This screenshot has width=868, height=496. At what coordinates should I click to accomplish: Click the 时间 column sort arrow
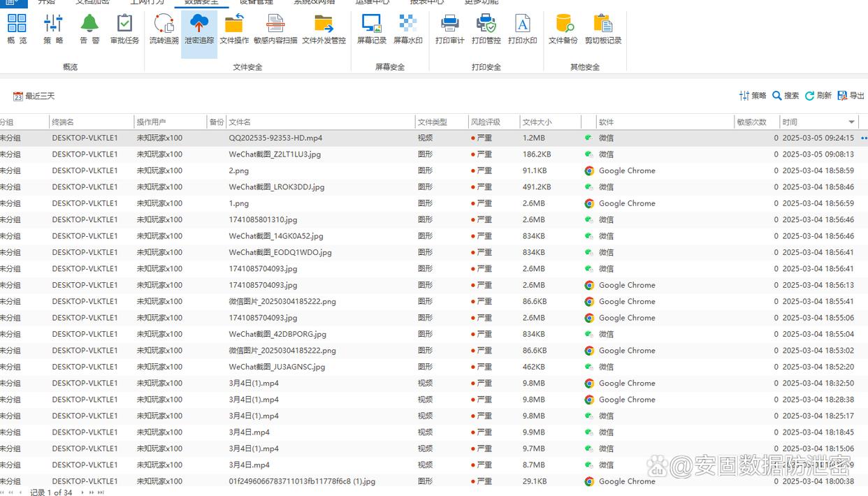click(x=851, y=122)
